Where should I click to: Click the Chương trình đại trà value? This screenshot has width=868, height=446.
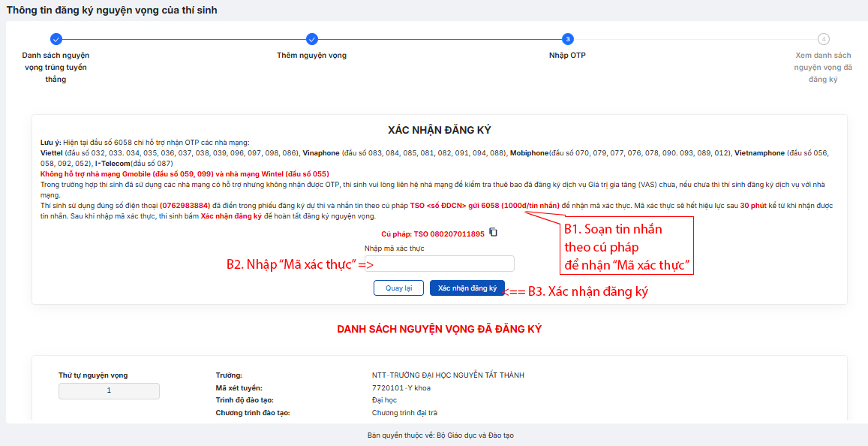(404, 413)
